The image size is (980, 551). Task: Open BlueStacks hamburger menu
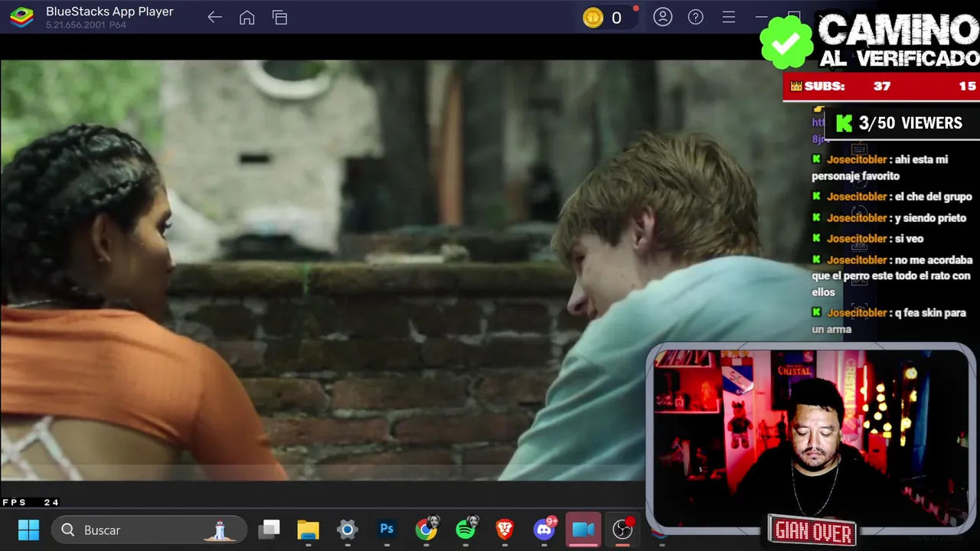click(728, 17)
